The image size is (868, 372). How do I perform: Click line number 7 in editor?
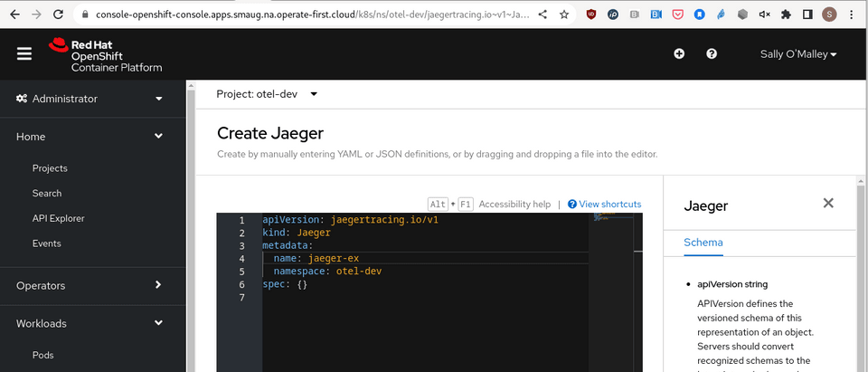point(241,297)
